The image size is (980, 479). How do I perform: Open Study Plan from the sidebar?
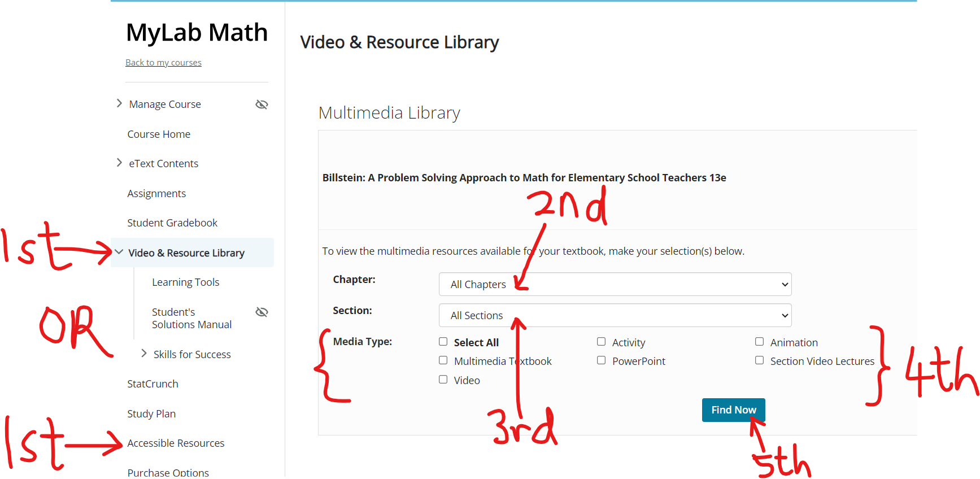pyautogui.click(x=151, y=414)
